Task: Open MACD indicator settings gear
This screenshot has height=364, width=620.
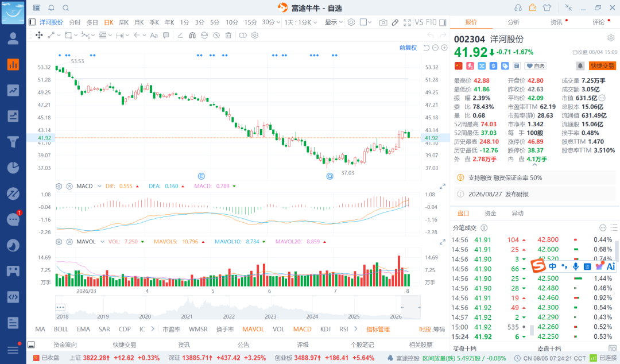Action: pos(59,186)
